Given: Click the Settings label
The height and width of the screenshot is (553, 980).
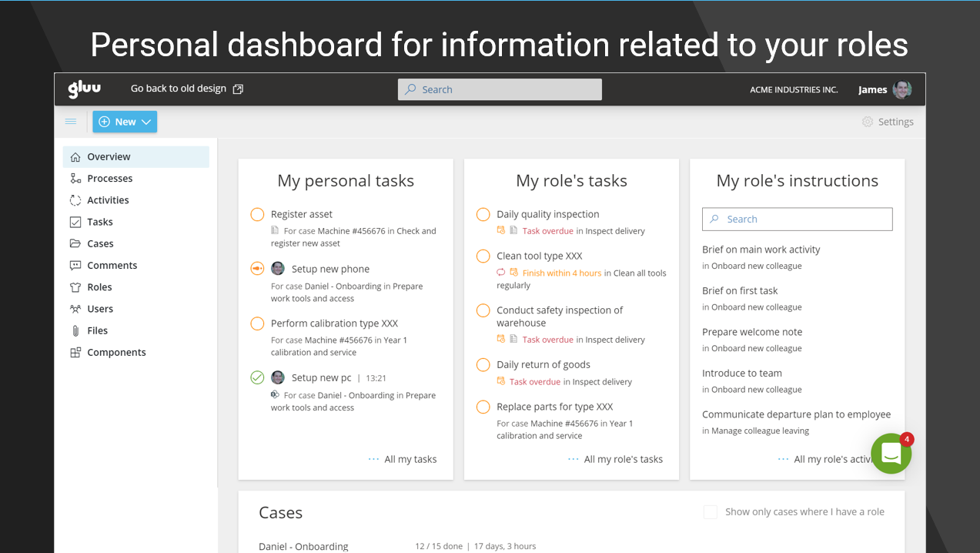Looking at the screenshot, I should tap(896, 122).
